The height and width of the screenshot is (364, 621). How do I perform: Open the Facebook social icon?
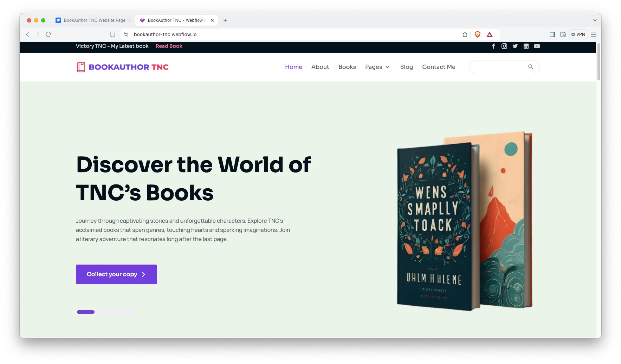coord(493,46)
